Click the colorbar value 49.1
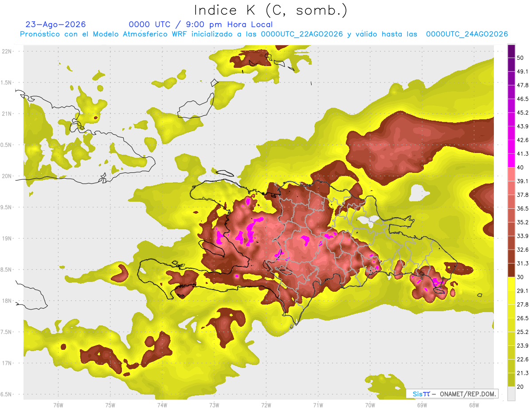 pos(522,71)
